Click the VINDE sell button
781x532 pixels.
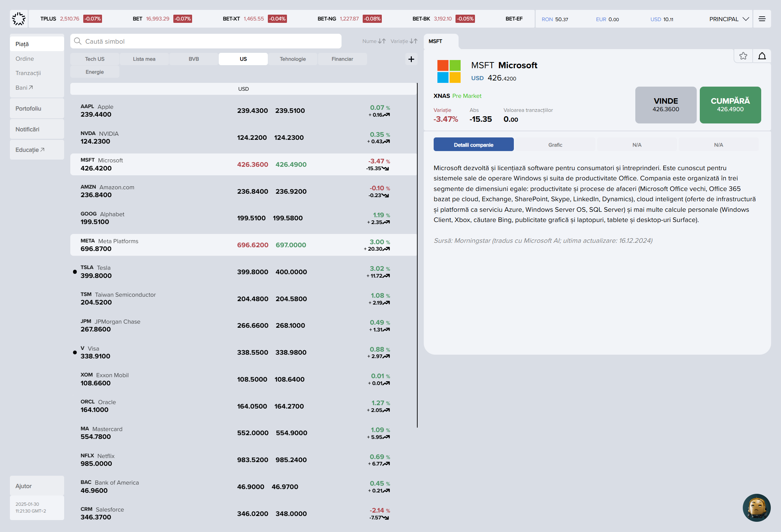(x=666, y=105)
